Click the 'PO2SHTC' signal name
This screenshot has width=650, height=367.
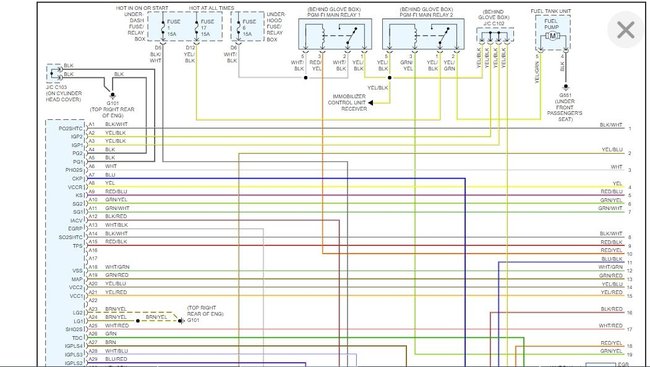click(x=70, y=129)
